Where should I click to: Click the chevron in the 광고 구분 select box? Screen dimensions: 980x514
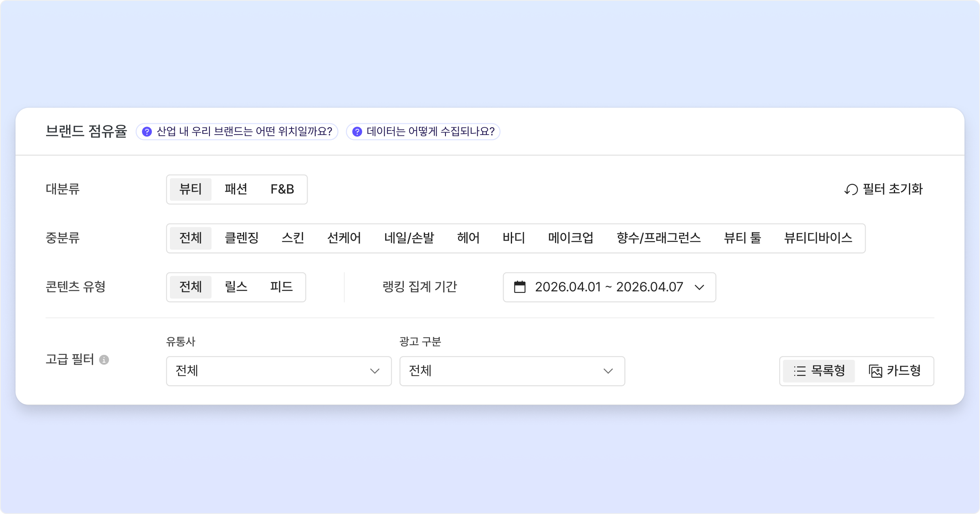tap(608, 371)
